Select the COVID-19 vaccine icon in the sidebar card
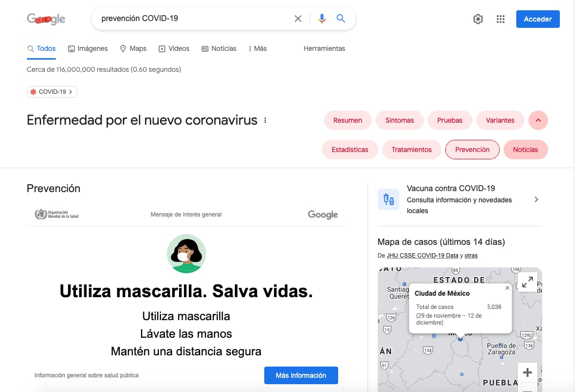The height and width of the screenshot is (392, 575). point(388,199)
